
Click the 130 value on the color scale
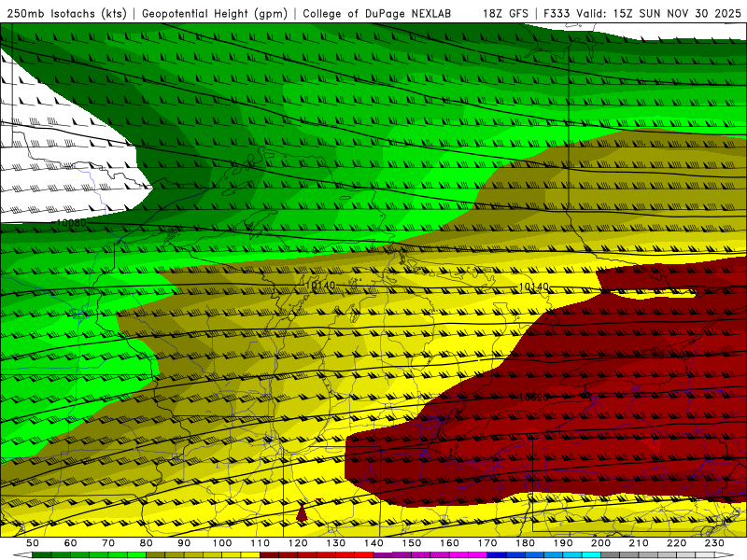(336, 543)
